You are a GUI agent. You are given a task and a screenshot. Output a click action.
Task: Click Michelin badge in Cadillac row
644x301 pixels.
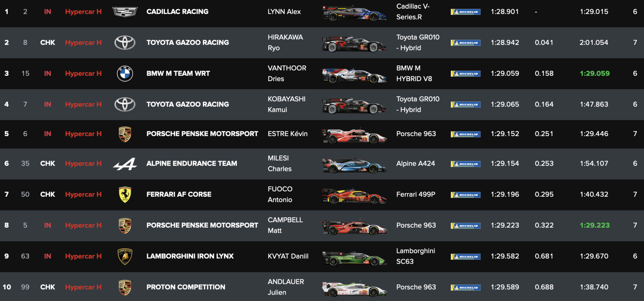point(465,12)
